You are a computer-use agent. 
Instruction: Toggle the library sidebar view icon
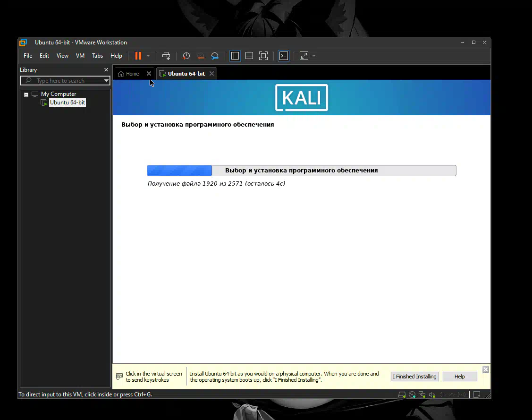(x=235, y=56)
